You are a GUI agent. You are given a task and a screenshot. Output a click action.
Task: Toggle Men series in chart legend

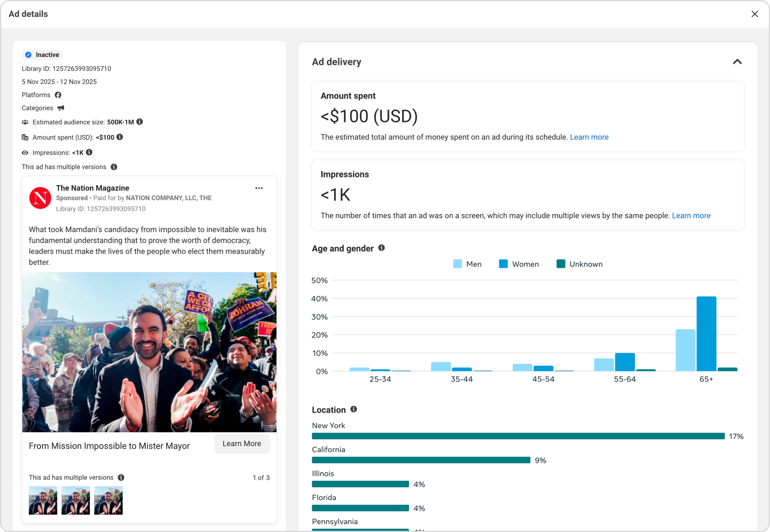pos(467,264)
